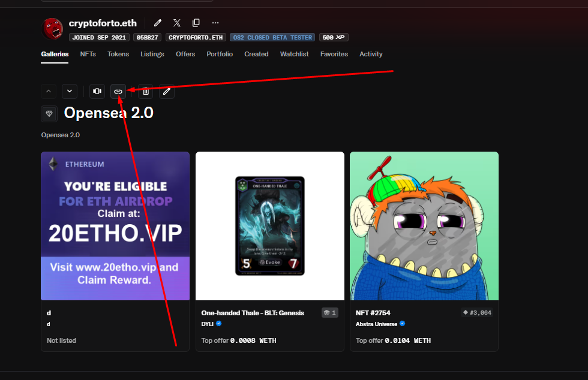Move gallery down with the chevron button
The width and height of the screenshot is (588, 380).
point(70,91)
